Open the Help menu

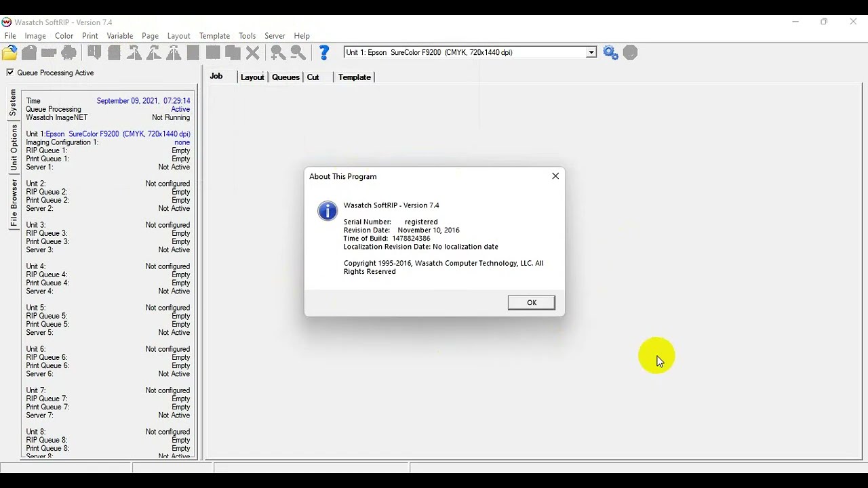coord(302,36)
